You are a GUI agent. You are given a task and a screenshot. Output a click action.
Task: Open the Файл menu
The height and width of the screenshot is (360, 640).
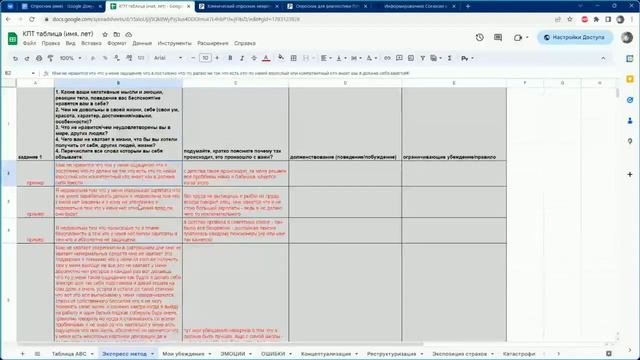(x=29, y=43)
